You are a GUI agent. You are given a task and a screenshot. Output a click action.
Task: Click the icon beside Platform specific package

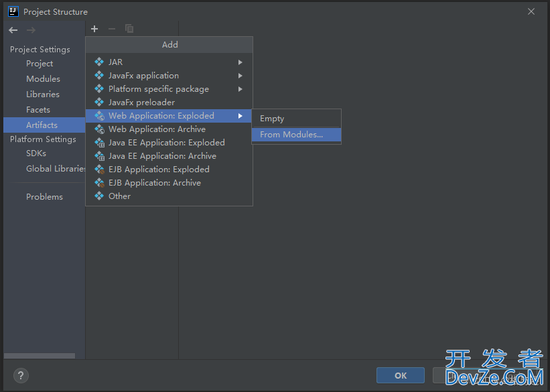tap(99, 89)
